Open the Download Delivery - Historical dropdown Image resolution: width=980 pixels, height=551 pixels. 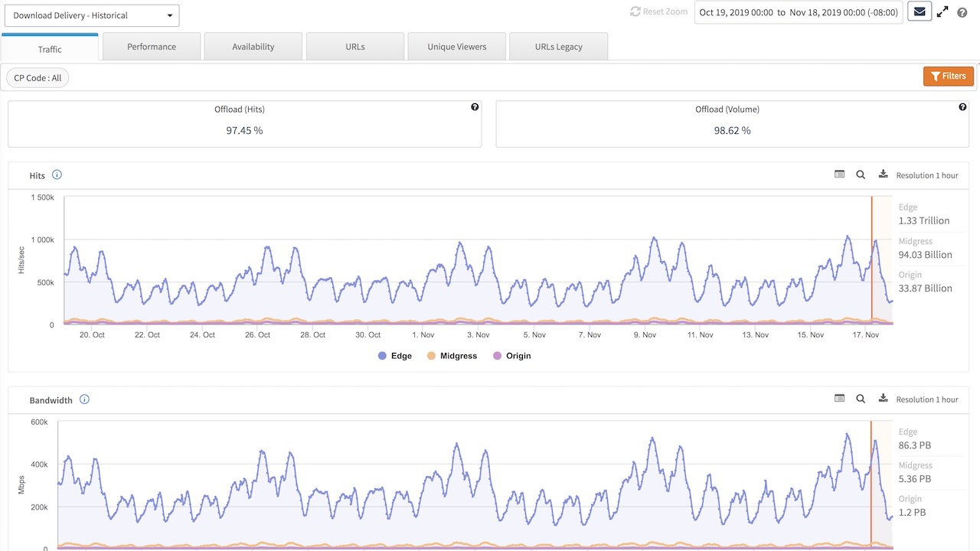(x=92, y=15)
